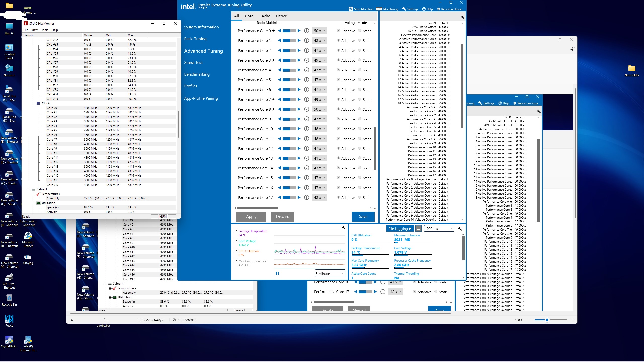The width and height of the screenshot is (644, 362).
Task: Click the Apply button in Advanced Tuning
Action: [251, 216]
